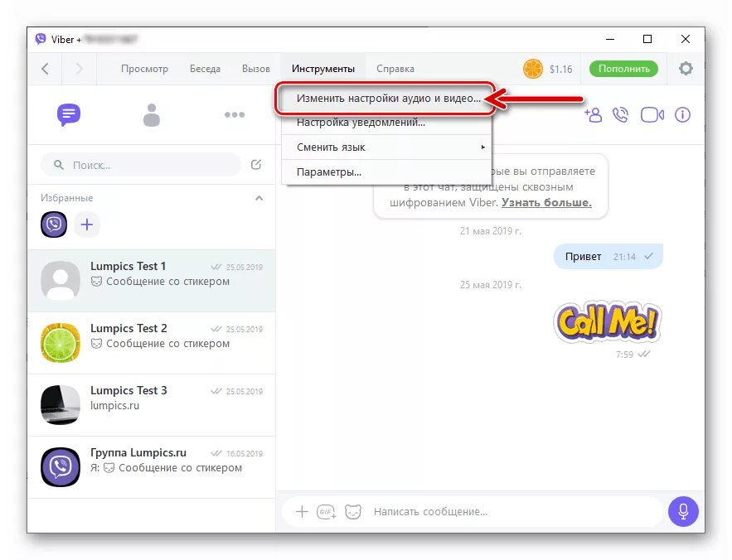
Task: Click Lumpics Test 1 avatar
Action: (x=61, y=280)
